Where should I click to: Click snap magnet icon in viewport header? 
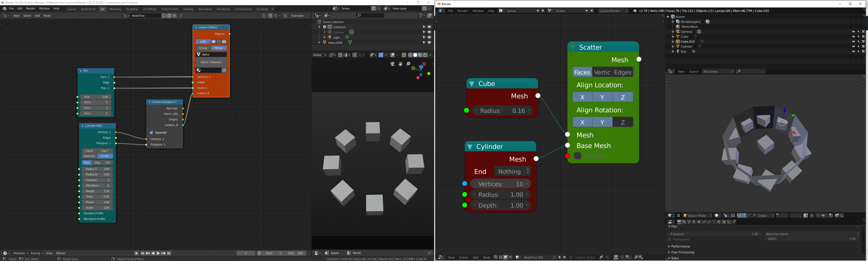[x=340, y=55]
